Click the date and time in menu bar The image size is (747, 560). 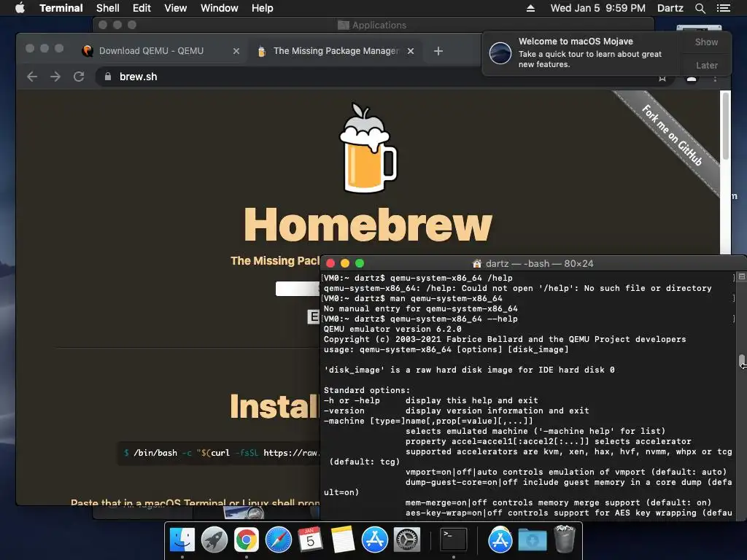598,8
